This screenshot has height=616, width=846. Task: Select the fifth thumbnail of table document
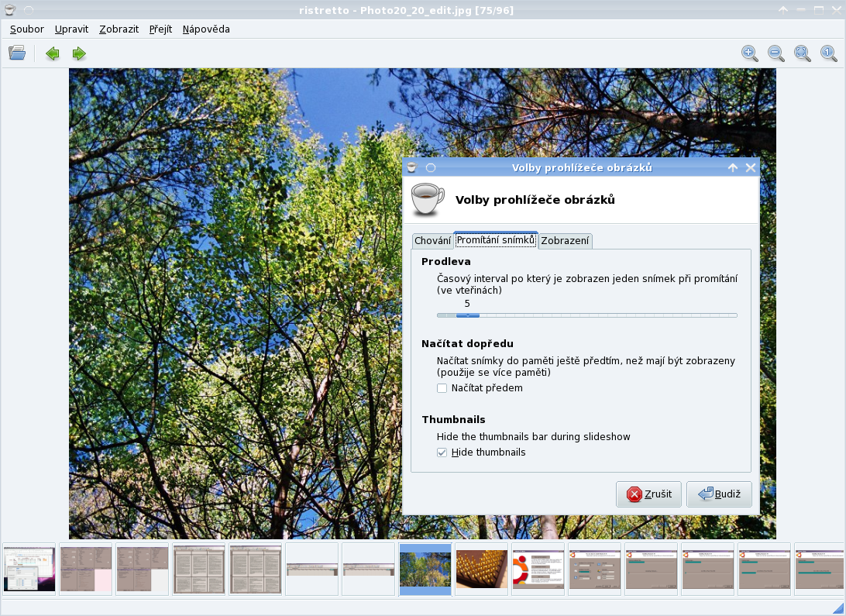[256, 569]
